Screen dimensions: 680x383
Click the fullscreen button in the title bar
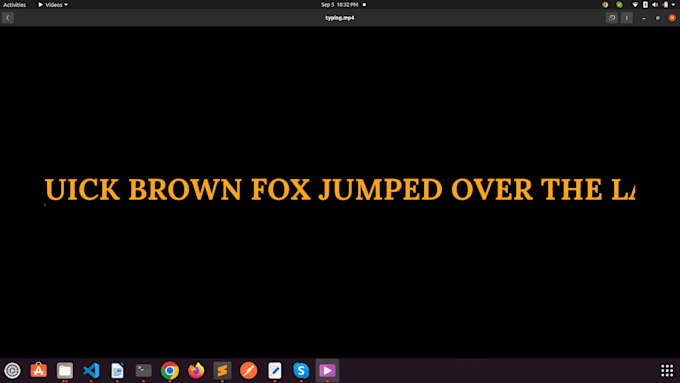612,18
